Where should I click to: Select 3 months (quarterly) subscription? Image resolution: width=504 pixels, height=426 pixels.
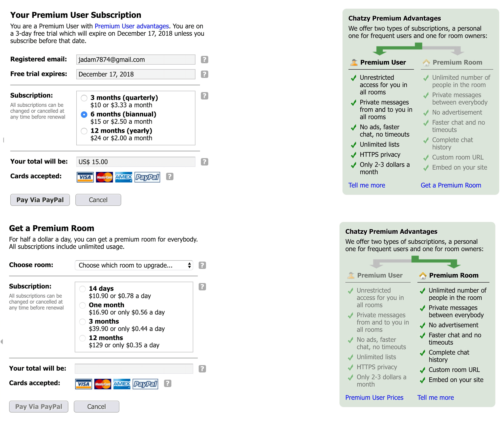[x=84, y=98]
